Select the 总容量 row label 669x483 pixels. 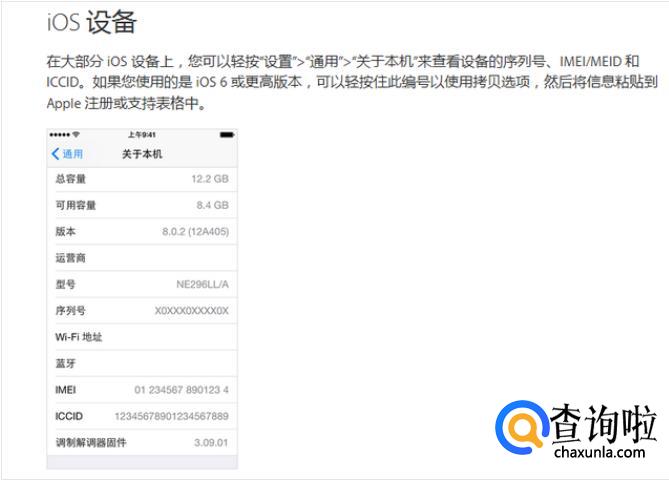tap(70, 179)
